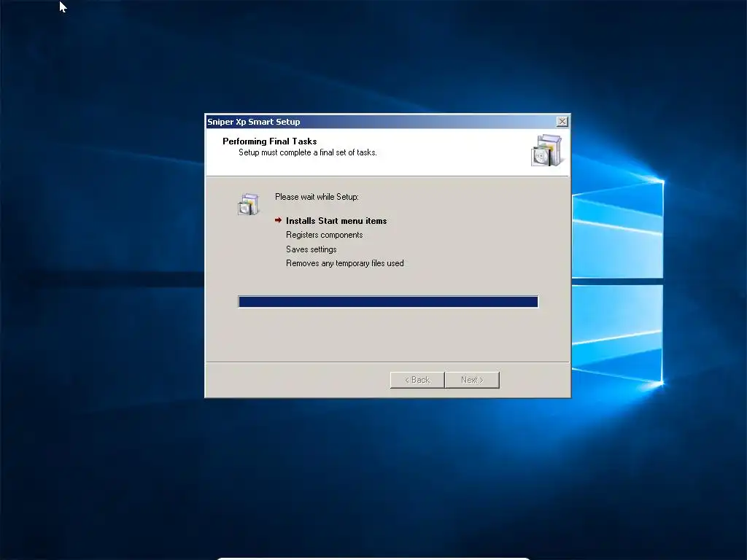Click the small installer icon beside Please wait
The height and width of the screenshot is (560, 747).
pos(248,204)
